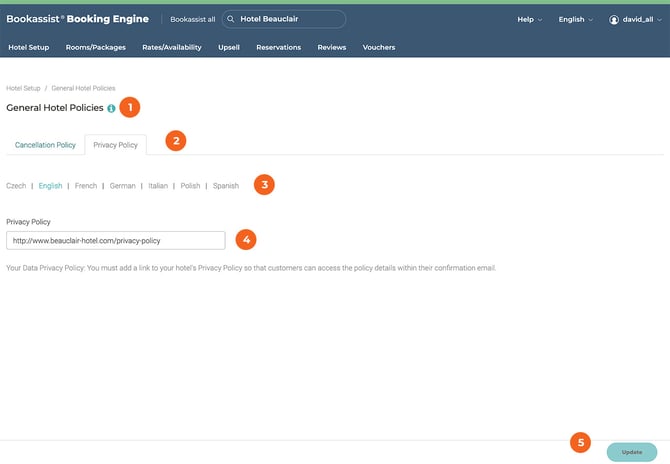The image size is (670, 464).
Task: Click the info icon beside General Hotel Policies
Action: (111, 108)
